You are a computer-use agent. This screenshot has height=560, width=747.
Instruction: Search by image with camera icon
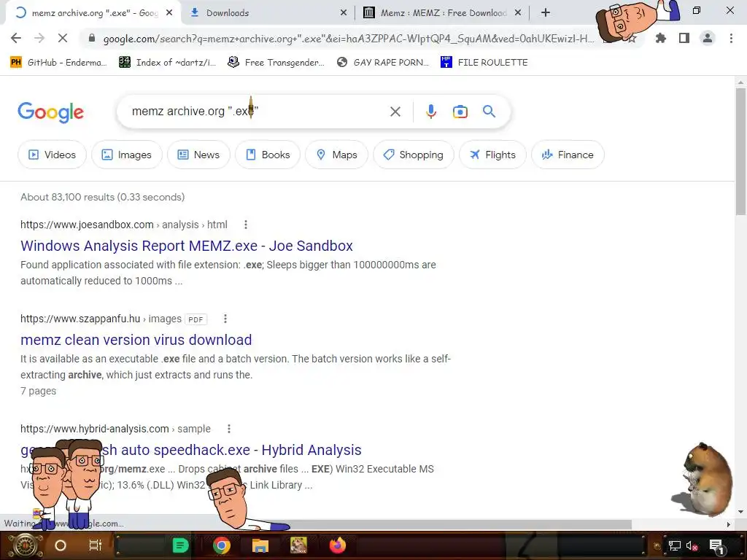(x=460, y=112)
